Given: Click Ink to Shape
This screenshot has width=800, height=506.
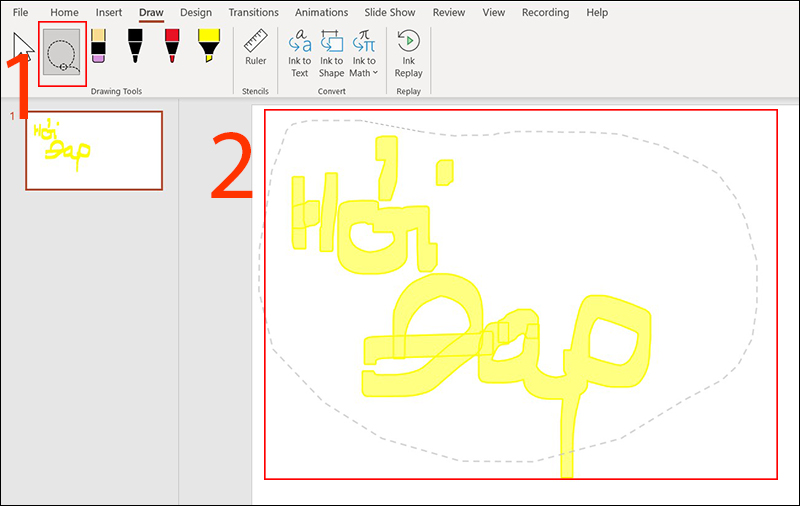Looking at the screenshot, I should 331,53.
